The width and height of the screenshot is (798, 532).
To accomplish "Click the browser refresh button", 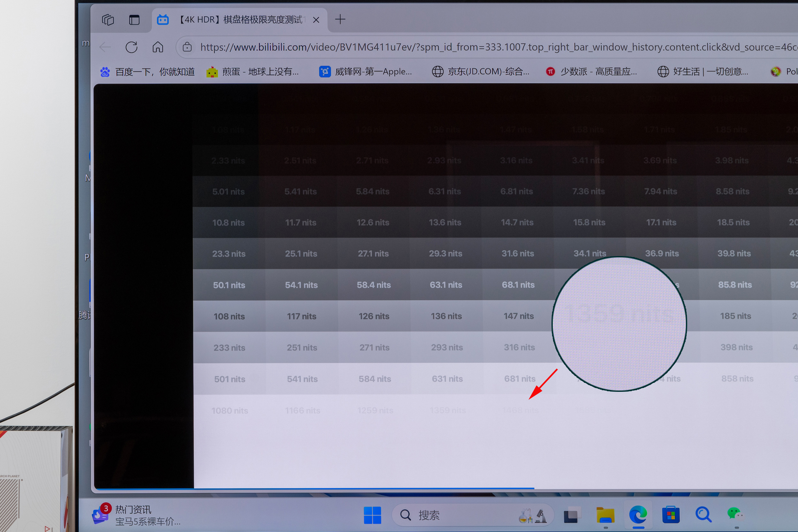I will point(131,47).
